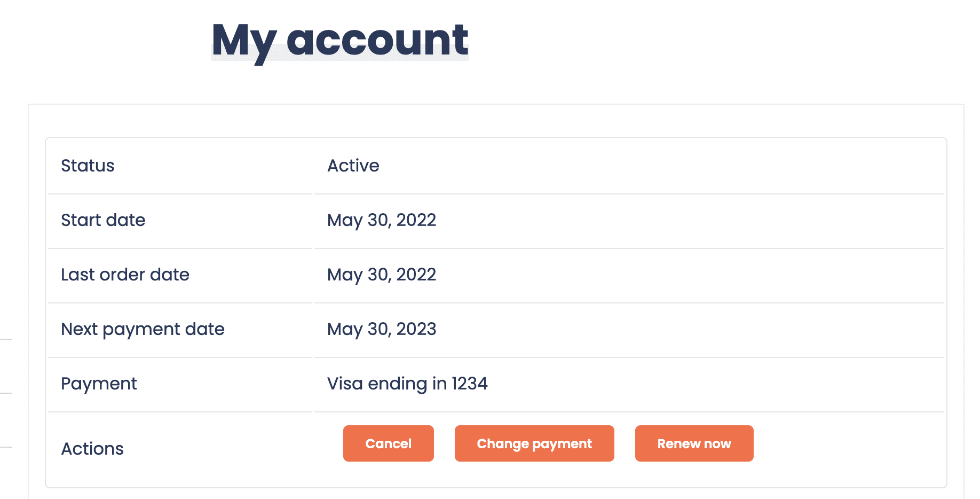Click the word "My" in the heading

click(243, 41)
